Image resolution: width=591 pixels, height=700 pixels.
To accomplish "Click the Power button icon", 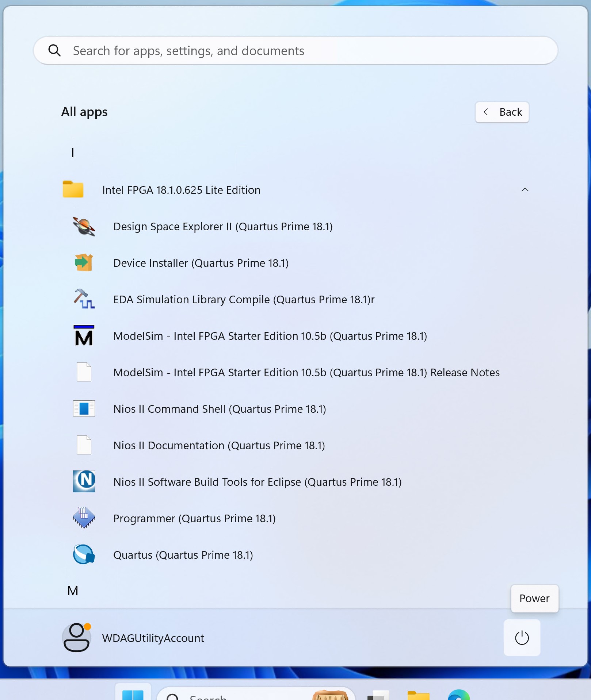I will tap(522, 638).
